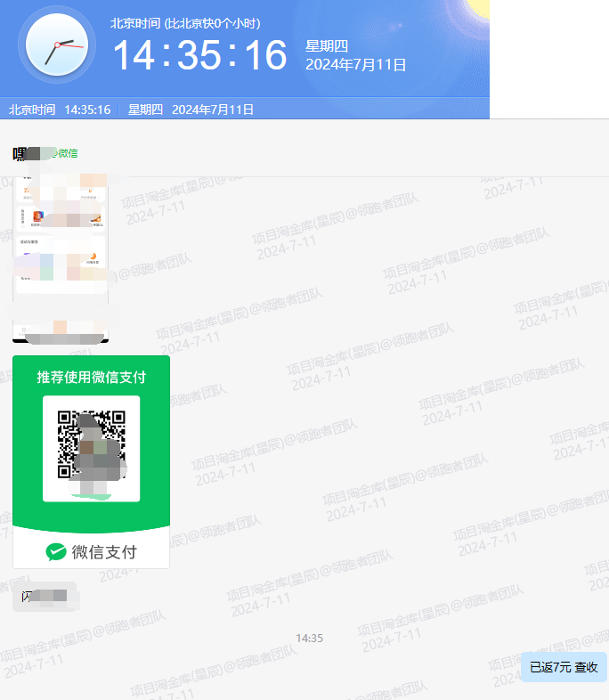The width and height of the screenshot is (609, 700).
Task: Click 北京时间 label in lower status bar
Action: [32, 110]
